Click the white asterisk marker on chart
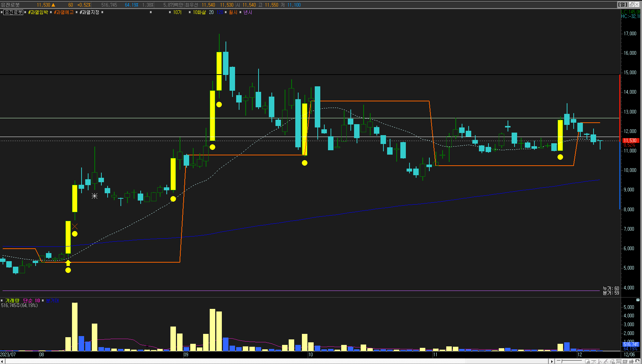 [x=95, y=196]
